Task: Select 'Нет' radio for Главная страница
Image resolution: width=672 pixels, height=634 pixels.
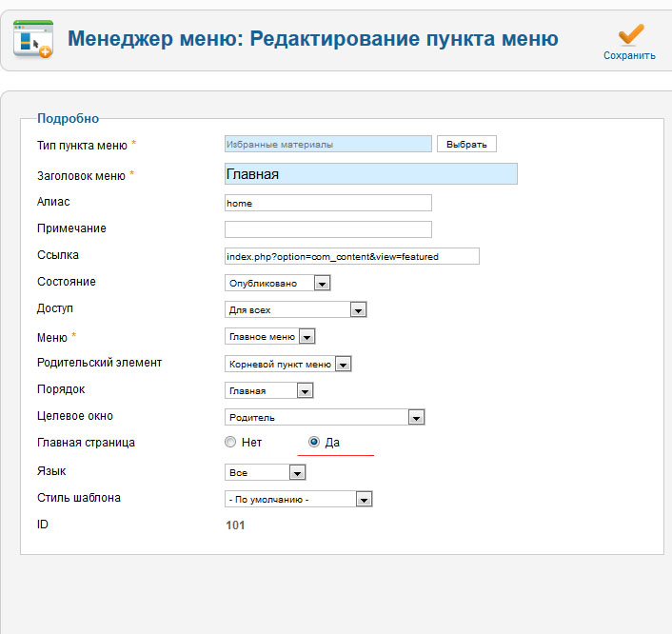Action: click(229, 442)
